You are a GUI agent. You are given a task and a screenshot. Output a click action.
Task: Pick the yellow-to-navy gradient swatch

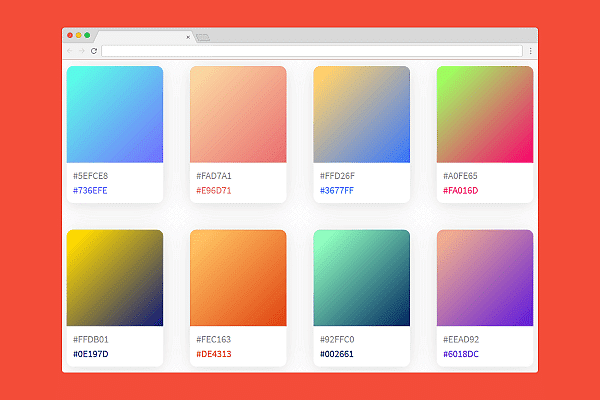(114, 278)
